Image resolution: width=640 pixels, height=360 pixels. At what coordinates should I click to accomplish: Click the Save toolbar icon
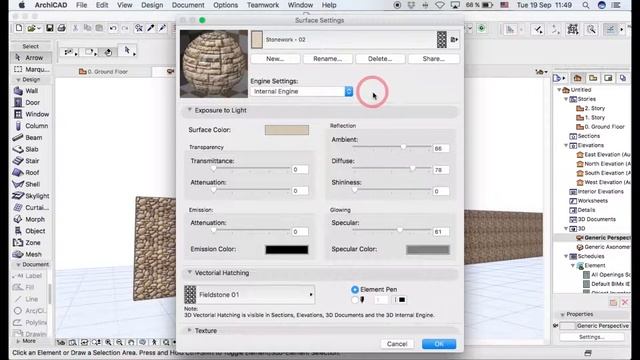tap(49, 28)
